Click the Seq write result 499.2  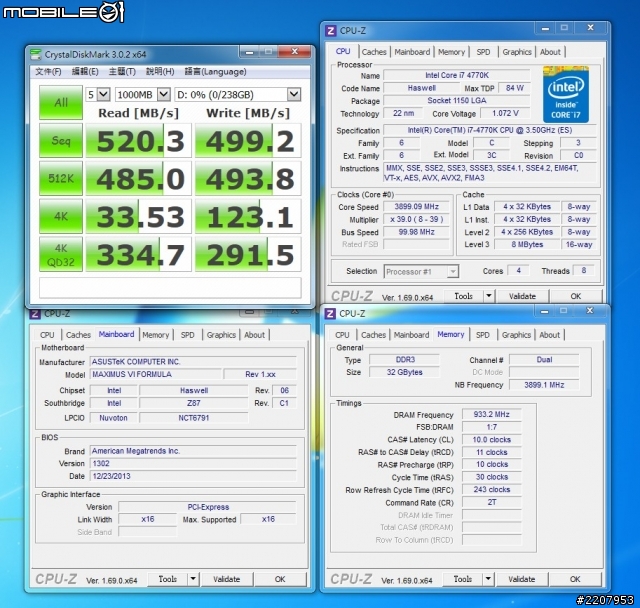tap(248, 141)
